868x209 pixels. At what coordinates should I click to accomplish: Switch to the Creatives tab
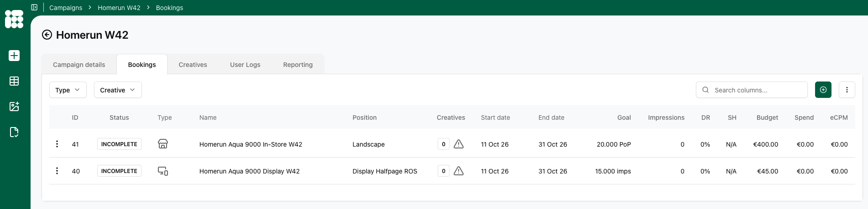193,64
